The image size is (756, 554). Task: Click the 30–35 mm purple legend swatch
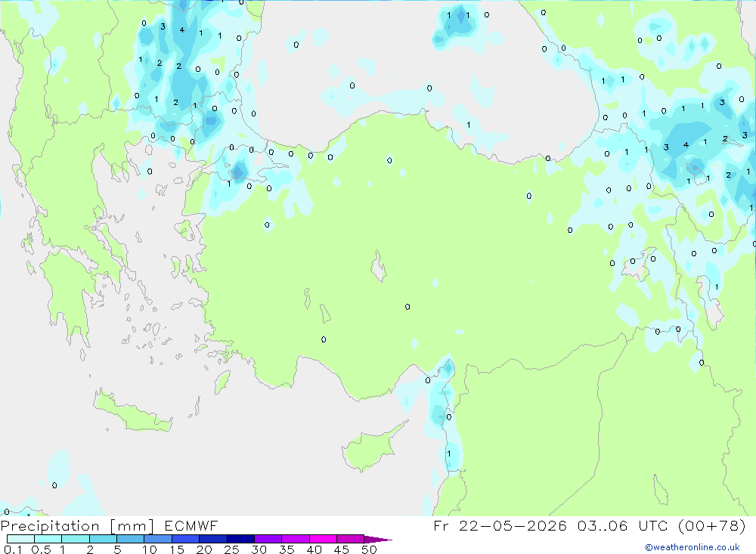[x=268, y=539]
